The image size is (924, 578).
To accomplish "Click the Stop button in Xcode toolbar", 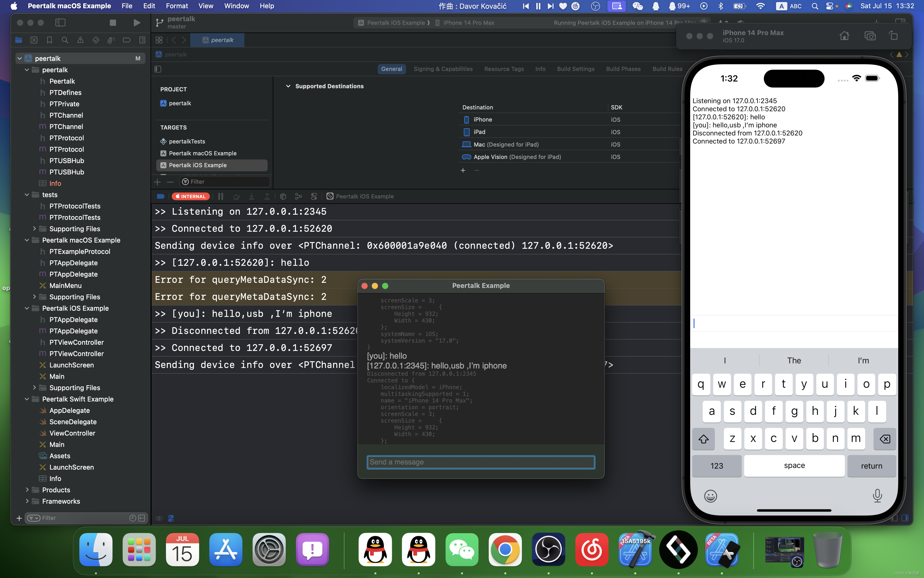I will click(113, 23).
